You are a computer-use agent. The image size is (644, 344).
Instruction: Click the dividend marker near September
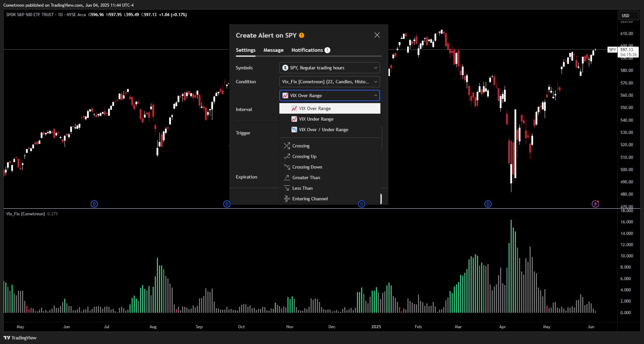click(x=227, y=204)
